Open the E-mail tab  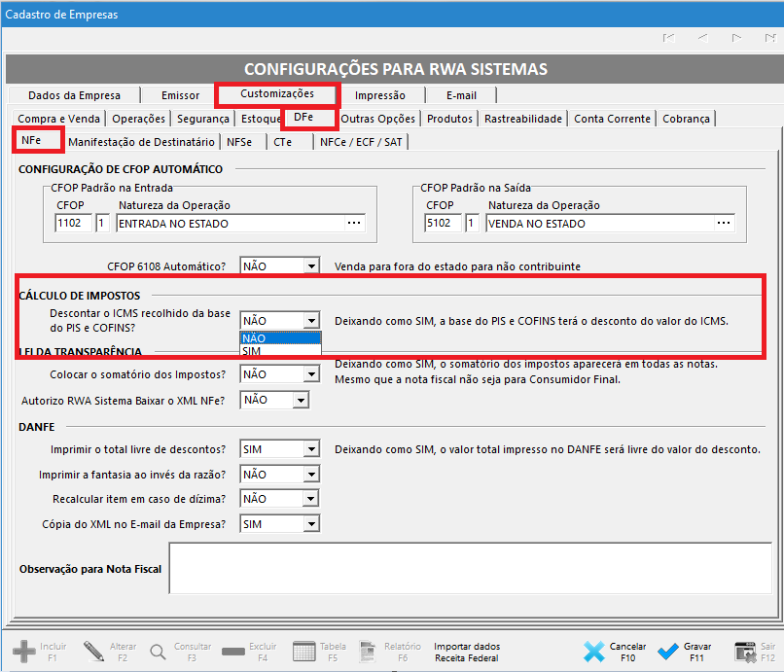(x=461, y=95)
